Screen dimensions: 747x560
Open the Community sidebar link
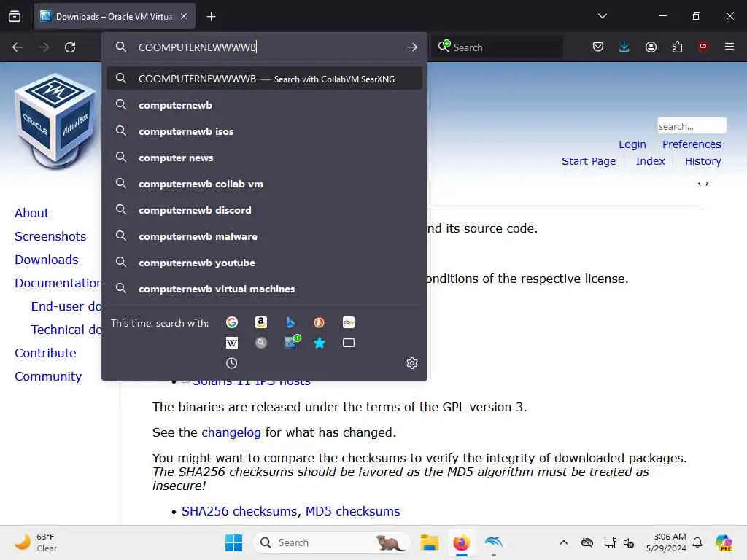pos(48,376)
